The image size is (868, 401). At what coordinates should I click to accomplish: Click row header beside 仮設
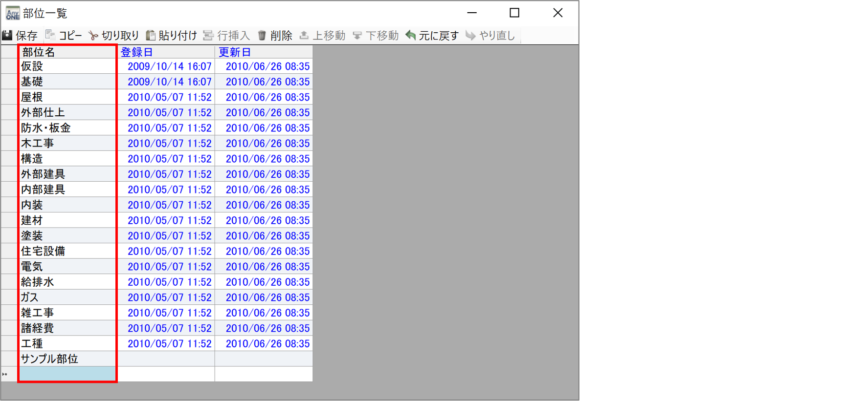9,66
